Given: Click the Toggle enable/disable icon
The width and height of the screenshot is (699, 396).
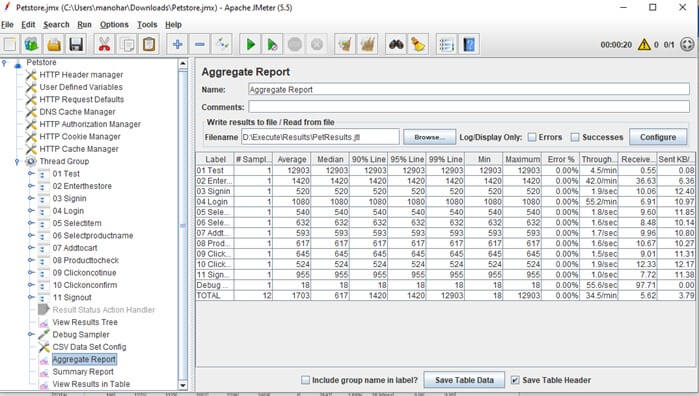Looking at the screenshot, I should coord(222,45).
